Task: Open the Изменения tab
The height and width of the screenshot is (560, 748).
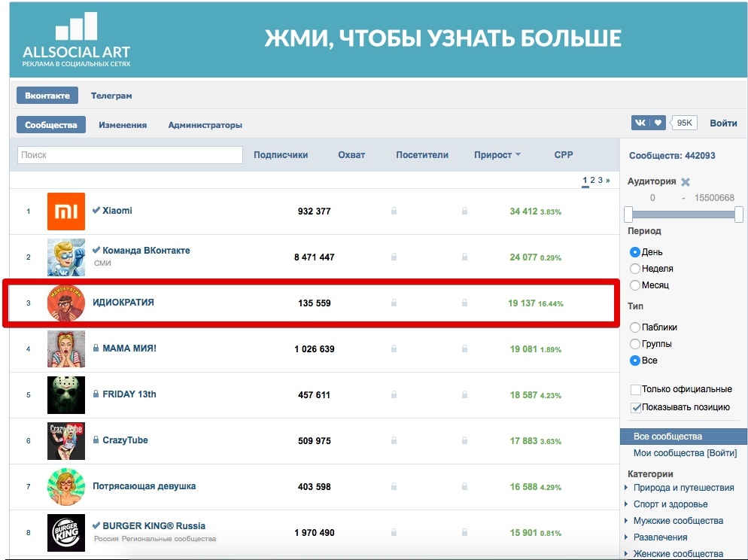Action: [123, 125]
